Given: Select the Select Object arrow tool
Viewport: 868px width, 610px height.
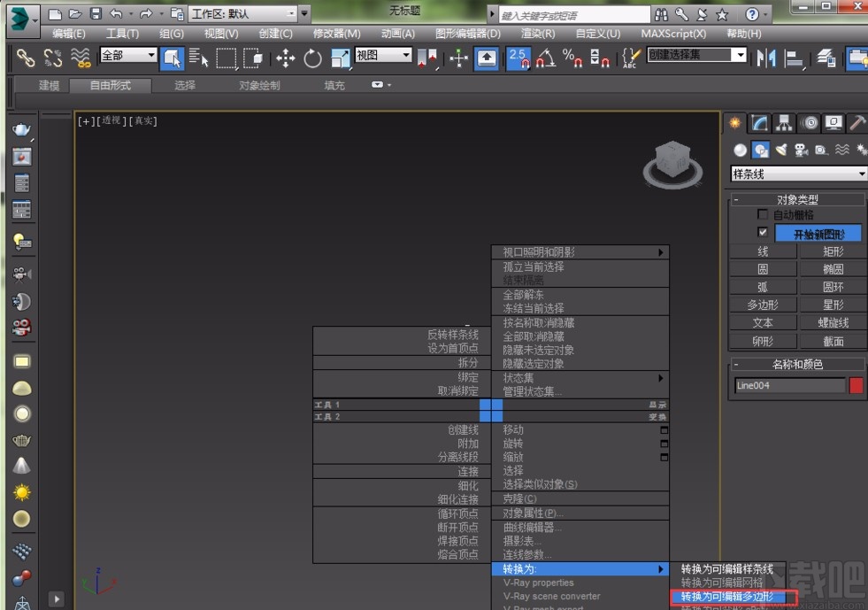Looking at the screenshot, I should pos(174,58).
